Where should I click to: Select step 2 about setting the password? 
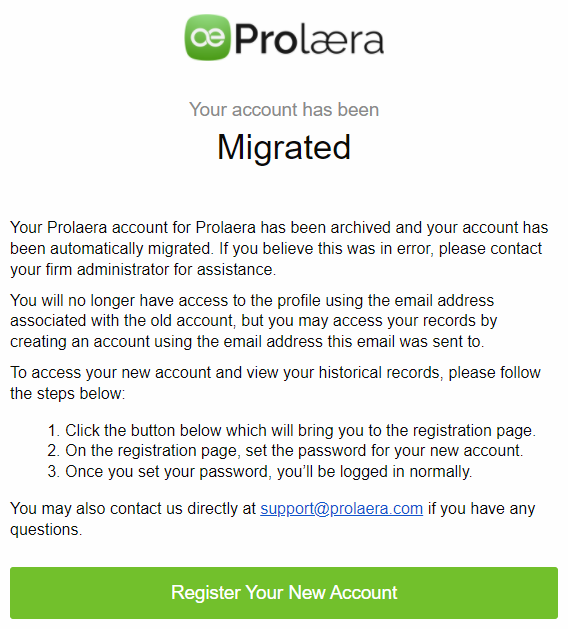[285, 450]
